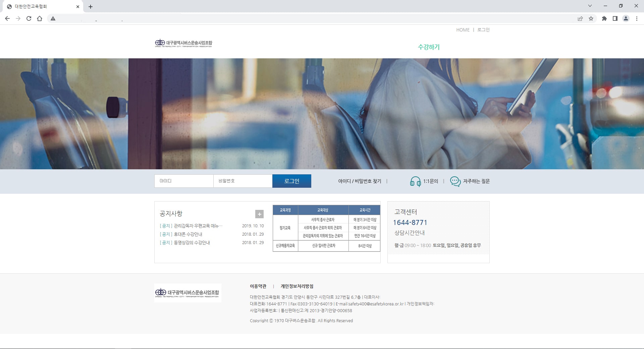Click the share page icon in address bar
644x349 pixels.
(x=580, y=19)
